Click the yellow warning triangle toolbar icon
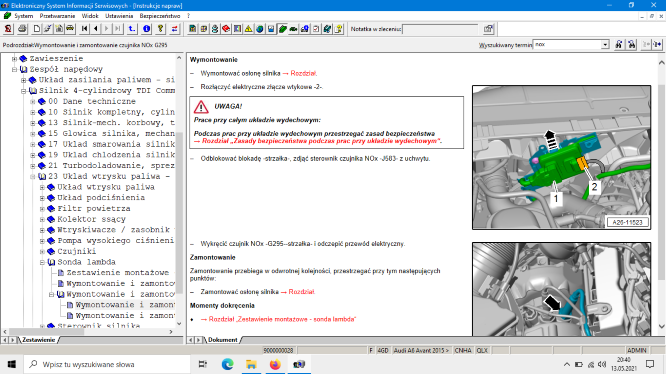Viewport: 666px width, 374px height. (248, 29)
